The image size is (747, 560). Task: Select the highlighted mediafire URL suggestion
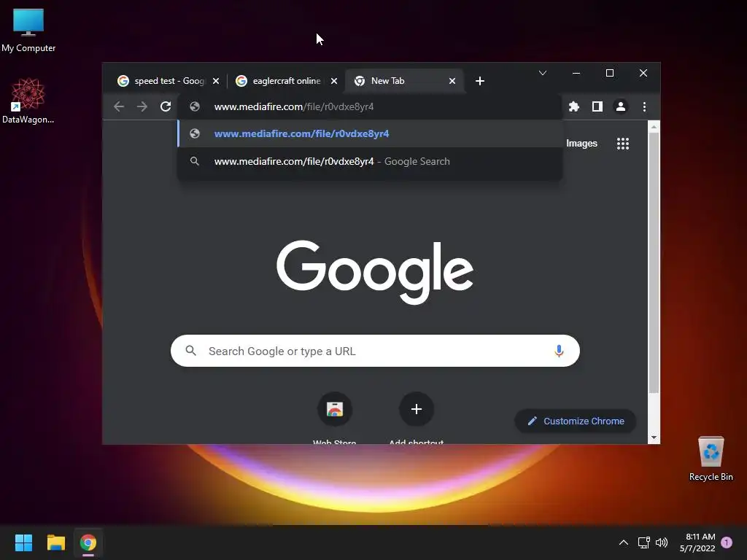[370, 134]
